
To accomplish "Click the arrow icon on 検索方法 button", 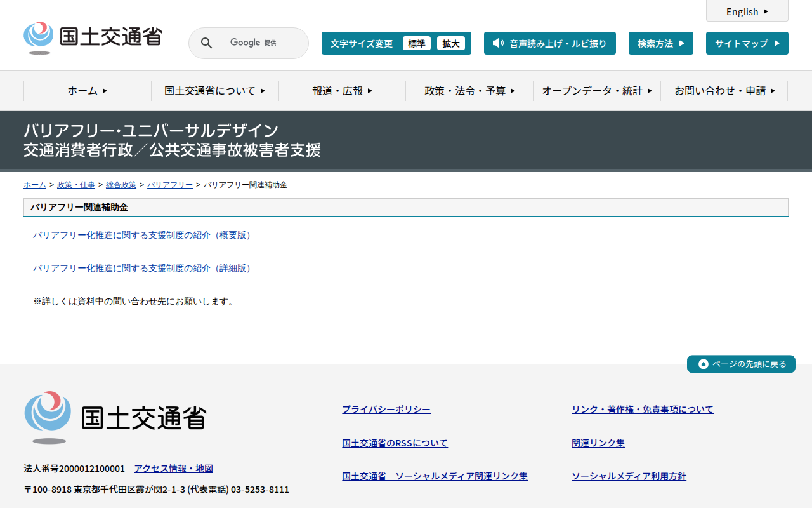I will 682,43.
